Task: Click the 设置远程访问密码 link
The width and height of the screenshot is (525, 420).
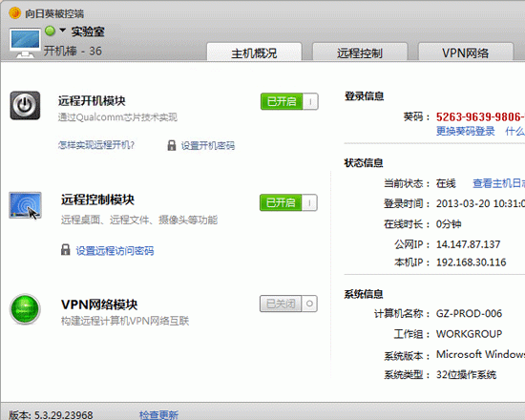Action: [x=115, y=250]
